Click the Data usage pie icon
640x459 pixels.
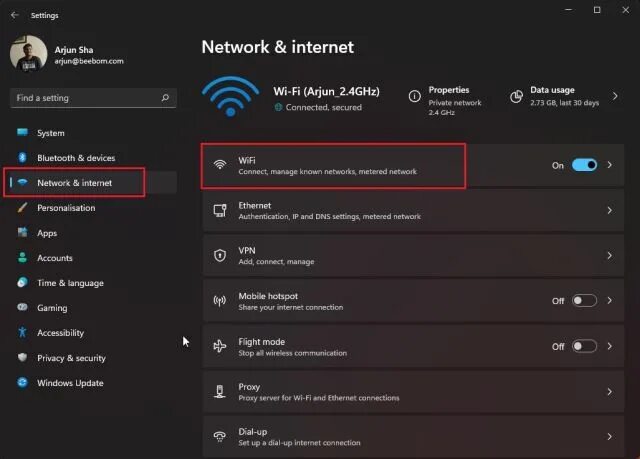516,96
